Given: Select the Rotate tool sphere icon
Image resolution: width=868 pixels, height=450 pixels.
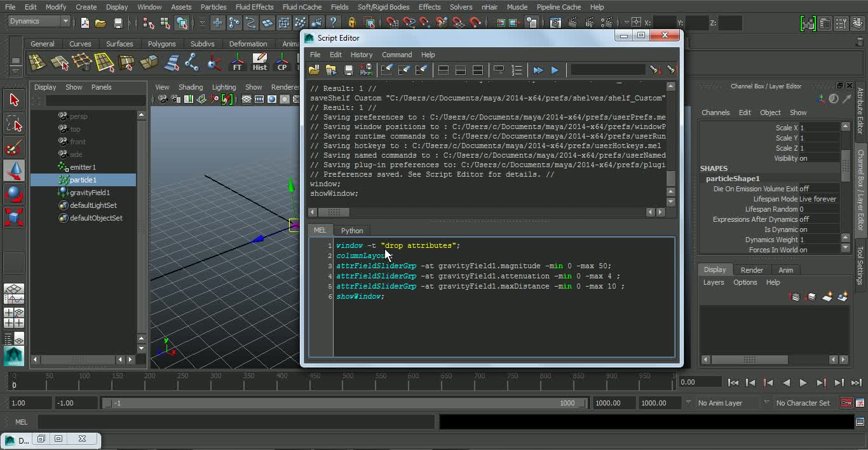Looking at the screenshot, I should (14, 193).
